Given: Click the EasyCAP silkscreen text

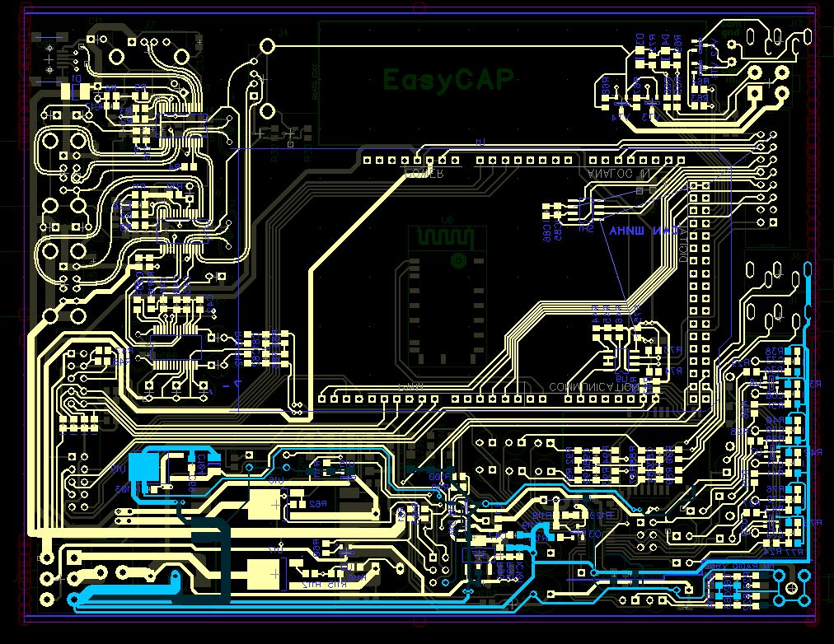Looking at the screenshot, I should click(x=448, y=80).
